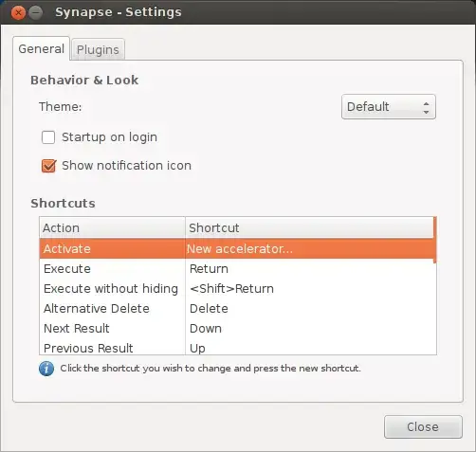The width and height of the screenshot is (476, 452).
Task: Click the blue info icon
Action: pyautogui.click(x=46, y=369)
